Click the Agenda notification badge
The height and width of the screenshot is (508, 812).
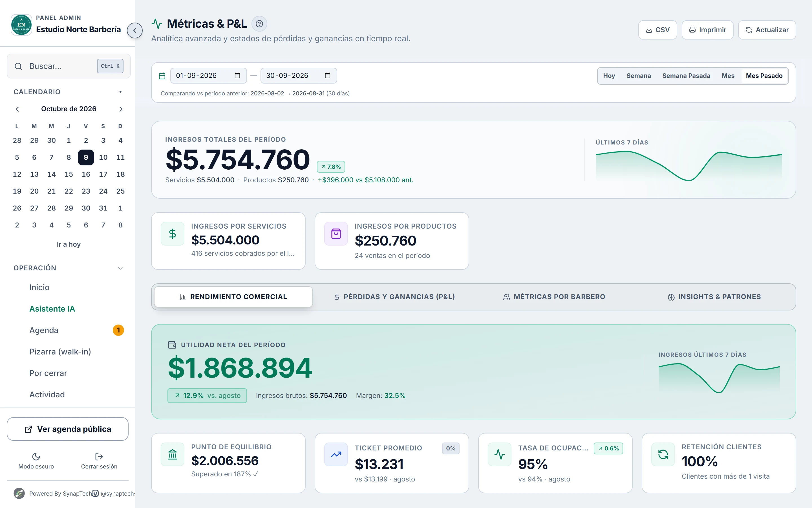click(118, 330)
